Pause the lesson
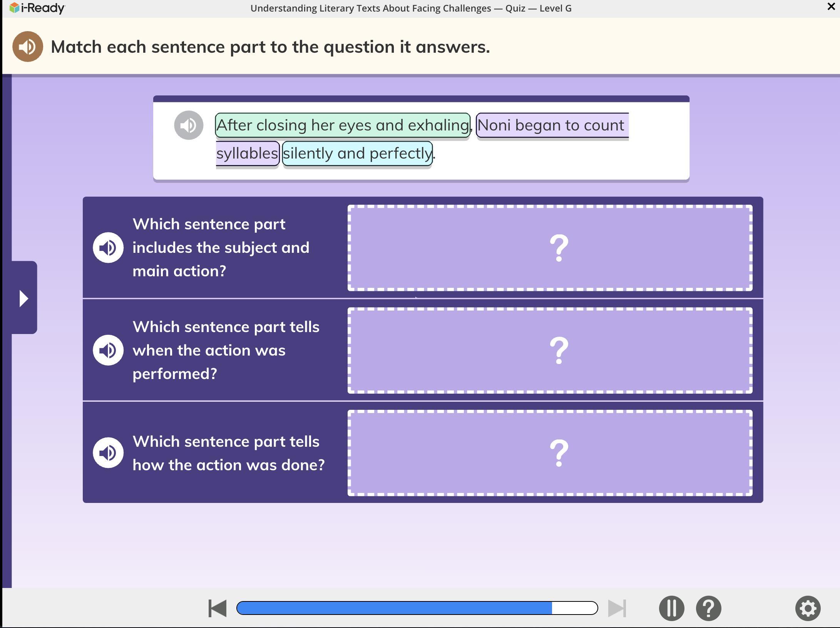 [x=671, y=608]
